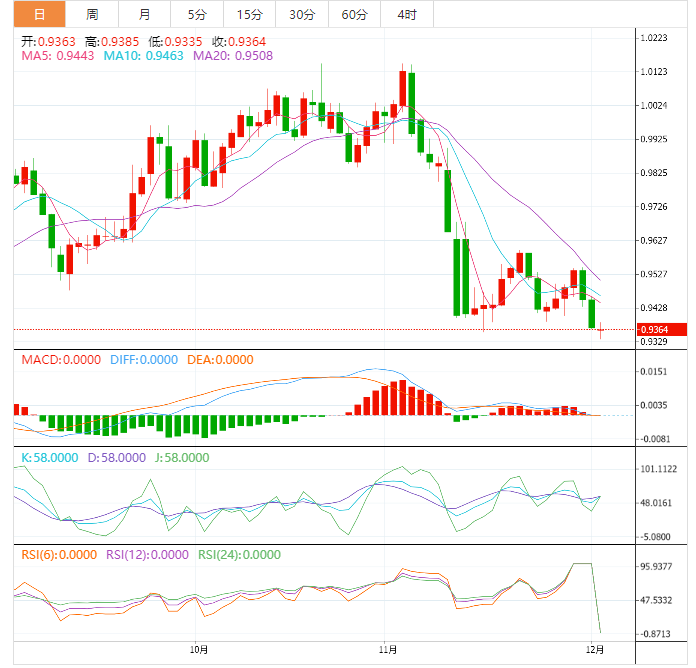
Task: Click the DIFF:0.0000 indicator label
Action: tap(144, 360)
